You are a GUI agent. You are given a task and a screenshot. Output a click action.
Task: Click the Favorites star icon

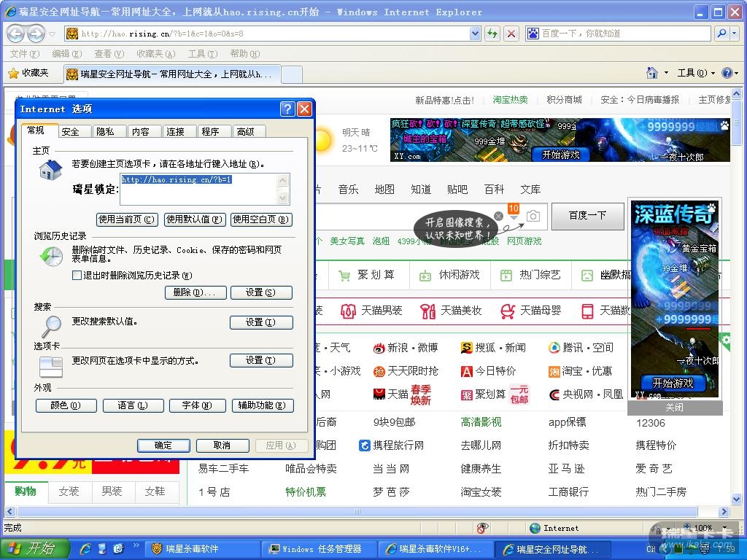click(x=13, y=74)
